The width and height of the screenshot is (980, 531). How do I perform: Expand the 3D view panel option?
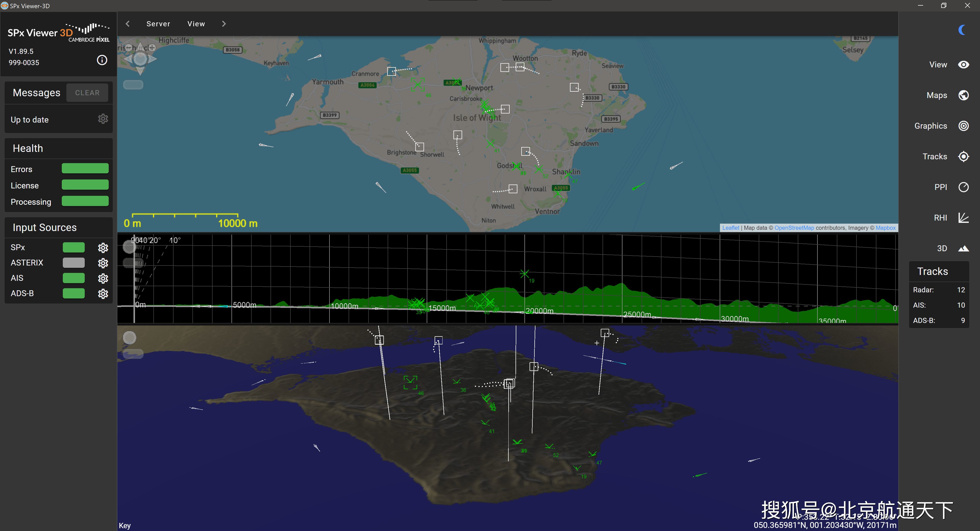963,249
